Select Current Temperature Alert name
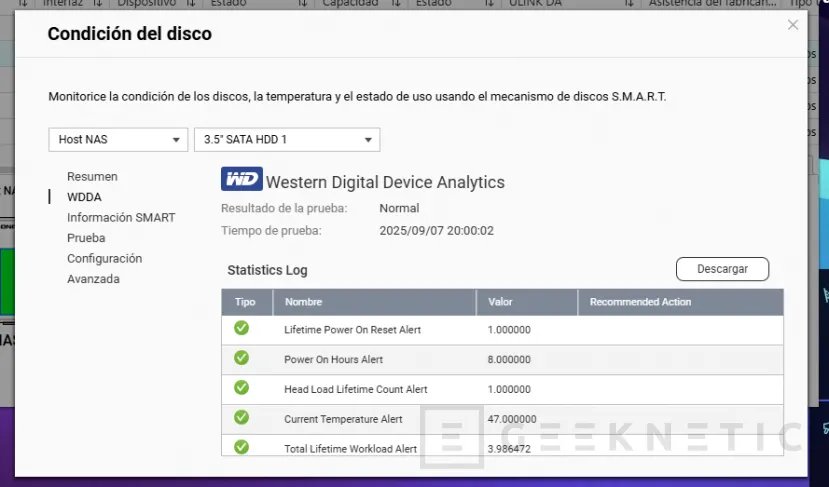Image resolution: width=829 pixels, height=487 pixels. coord(343,419)
